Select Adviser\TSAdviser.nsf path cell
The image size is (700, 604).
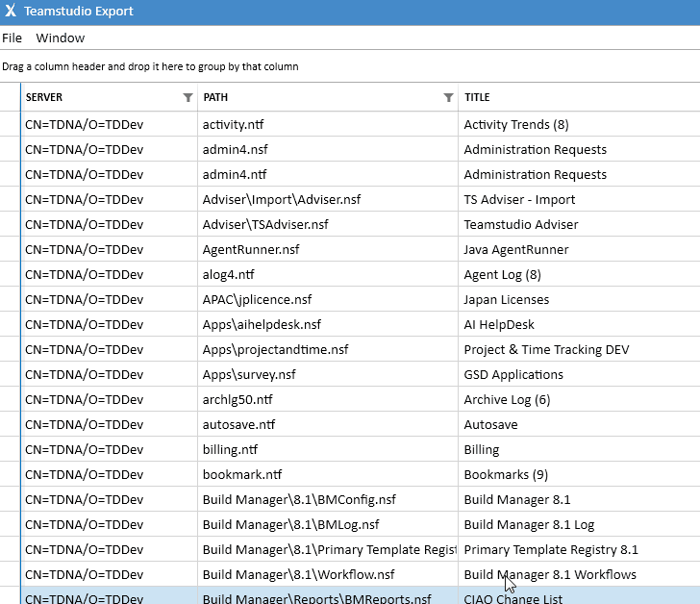328,224
